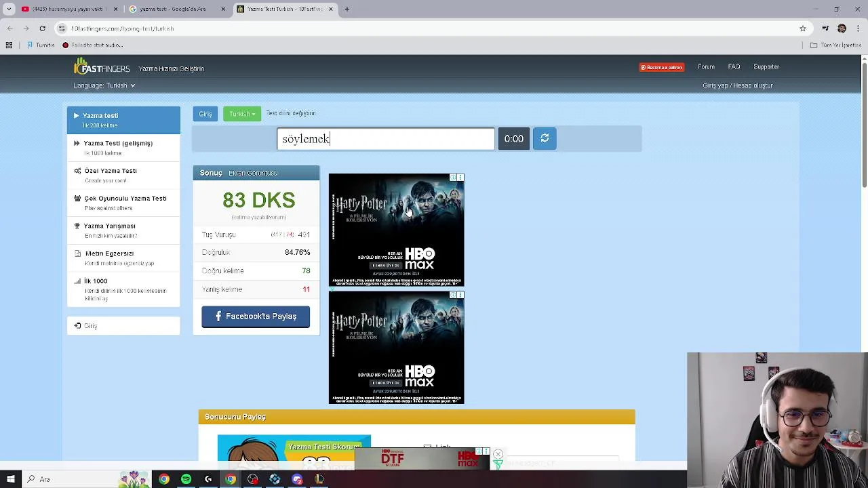Open Yazma Testi (gelişmiş) in sidebar

point(123,147)
